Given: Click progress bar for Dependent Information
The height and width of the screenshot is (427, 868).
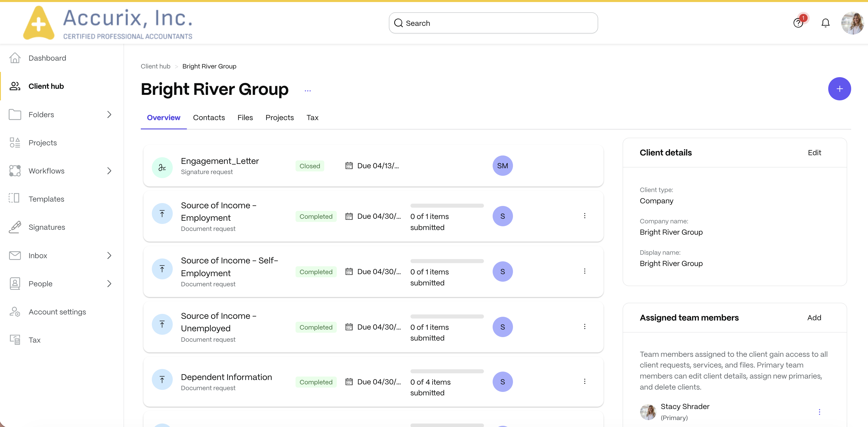Looking at the screenshot, I should [447, 371].
